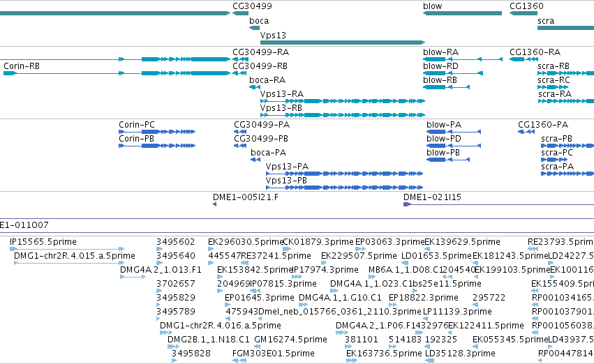
Task: Select the blow-RB transcript label
Action: (x=440, y=80)
